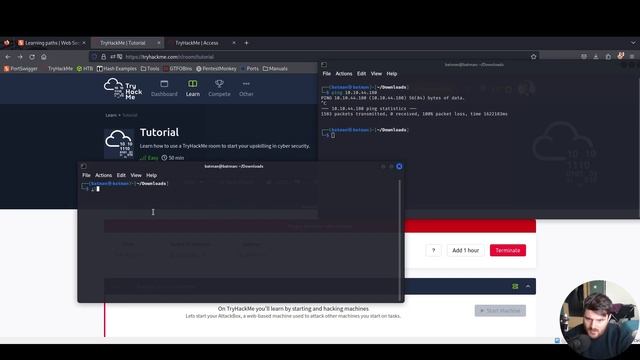
Task: Open View menu in the front terminal
Action: [x=136, y=175]
